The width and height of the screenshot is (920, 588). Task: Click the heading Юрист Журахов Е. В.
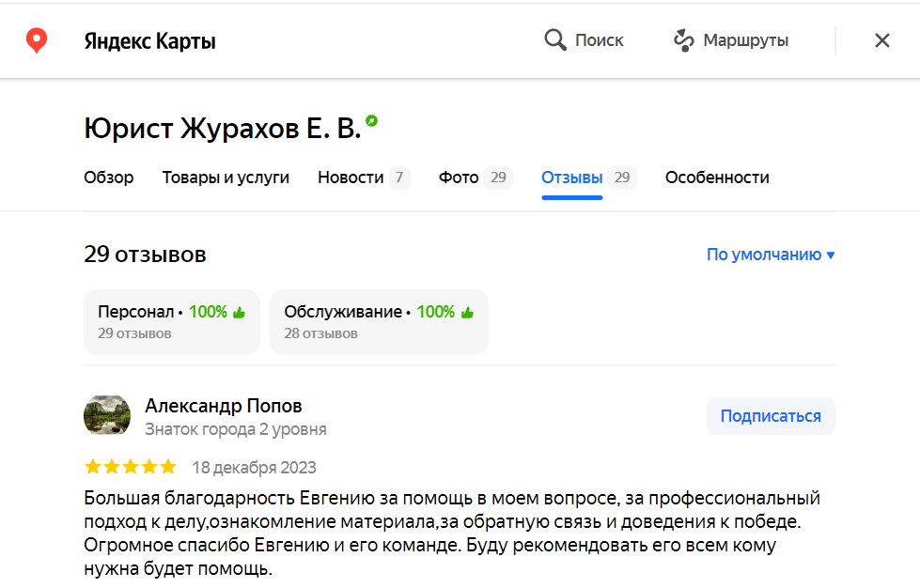pos(223,128)
